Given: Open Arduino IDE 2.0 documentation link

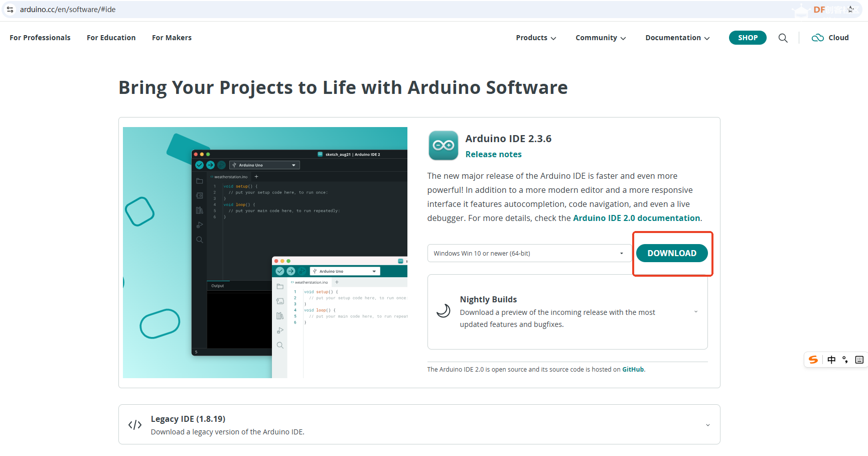Looking at the screenshot, I should pyautogui.click(x=637, y=218).
